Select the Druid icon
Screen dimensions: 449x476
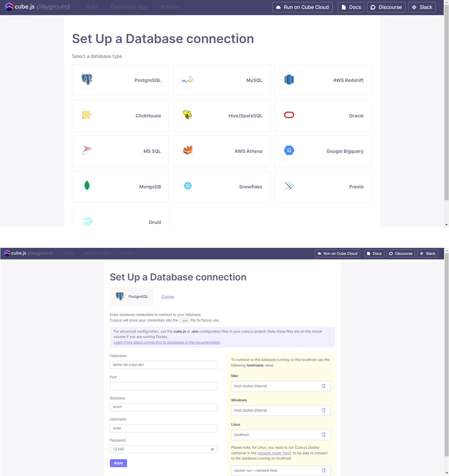click(87, 221)
